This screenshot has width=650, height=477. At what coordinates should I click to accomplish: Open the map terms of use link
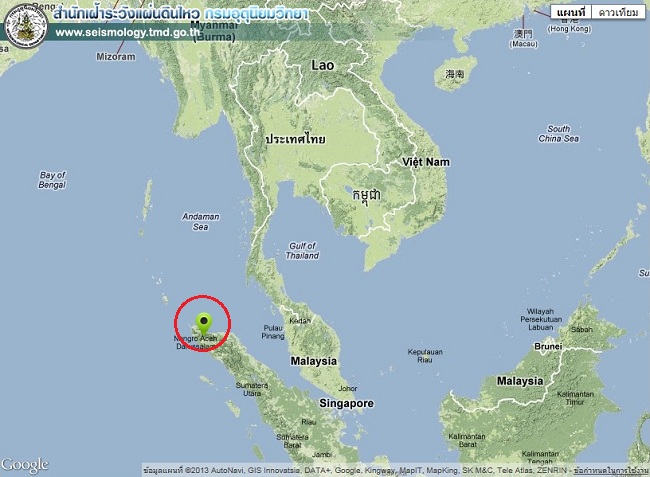tap(611, 471)
